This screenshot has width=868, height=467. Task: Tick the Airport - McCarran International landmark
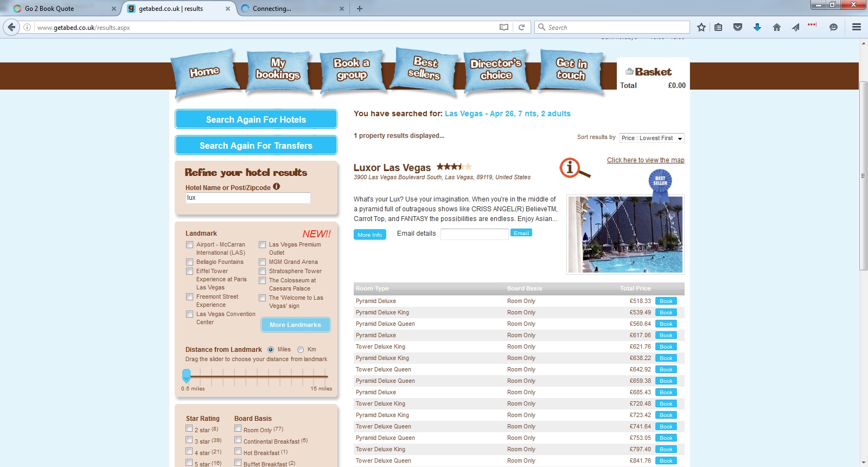point(189,245)
